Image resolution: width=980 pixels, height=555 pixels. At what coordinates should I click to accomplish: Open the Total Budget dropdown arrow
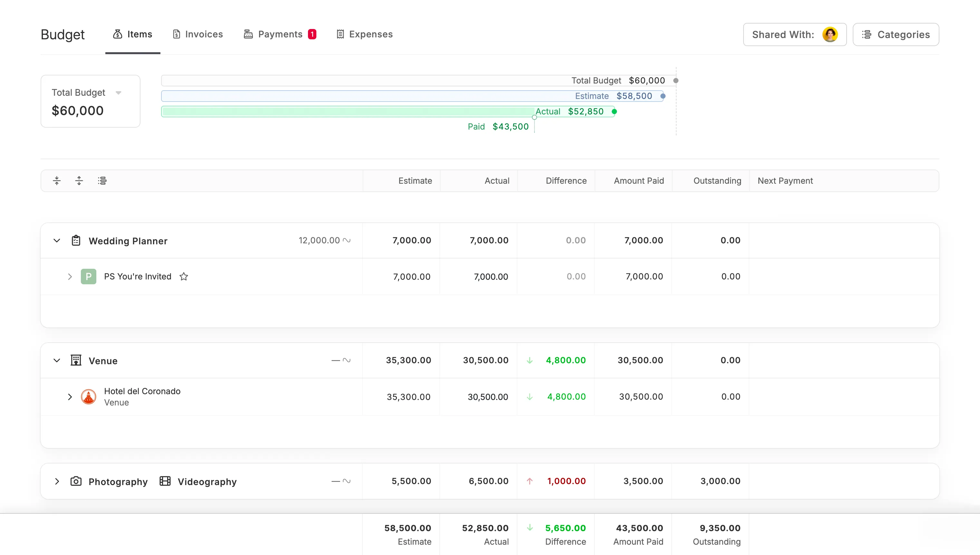click(x=119, y=92)
